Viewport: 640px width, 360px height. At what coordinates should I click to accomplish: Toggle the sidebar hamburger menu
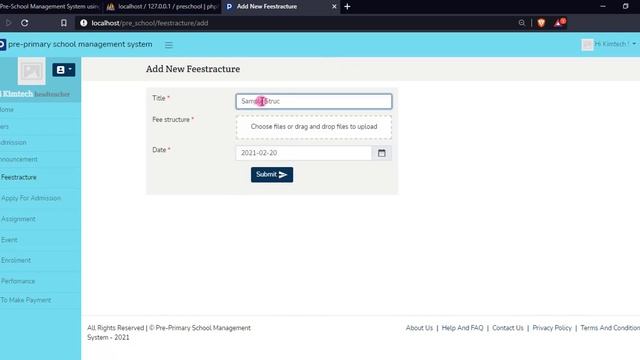pos(169,45)
